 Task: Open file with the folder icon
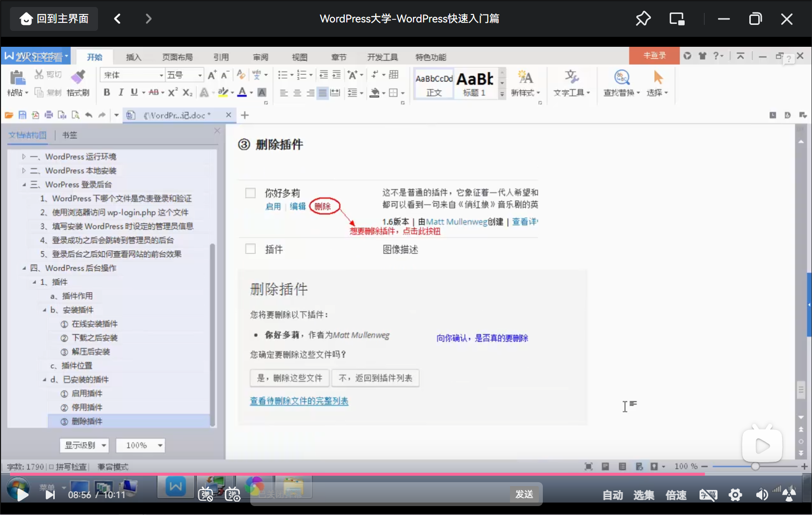(9, 115)
